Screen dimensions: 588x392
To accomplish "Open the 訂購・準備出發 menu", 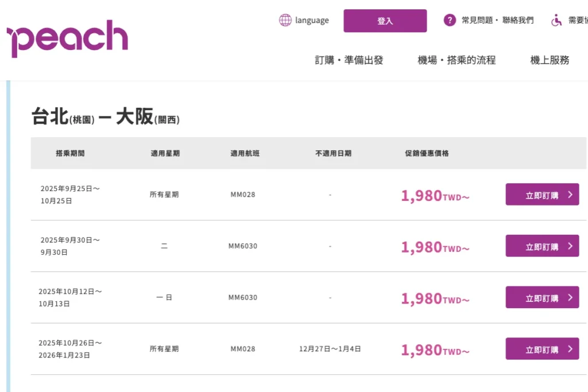I will coord(349,60).
